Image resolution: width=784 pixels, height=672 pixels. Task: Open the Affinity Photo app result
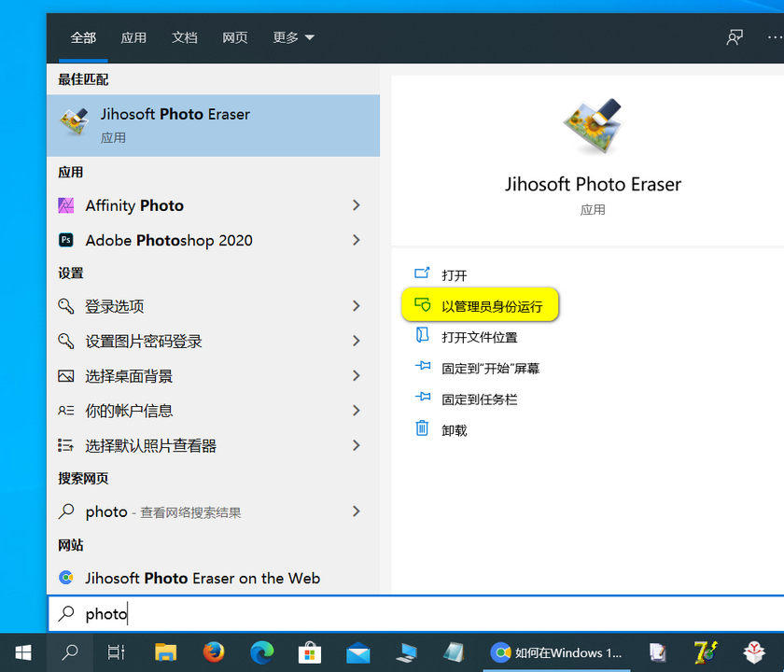point(213,205)
